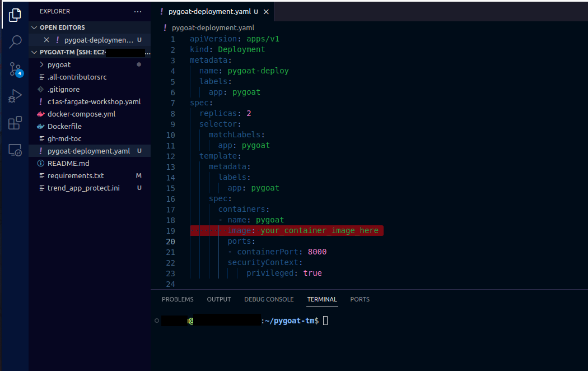Open README.md file
The image size is (588, 371).
tap(68, 163)
